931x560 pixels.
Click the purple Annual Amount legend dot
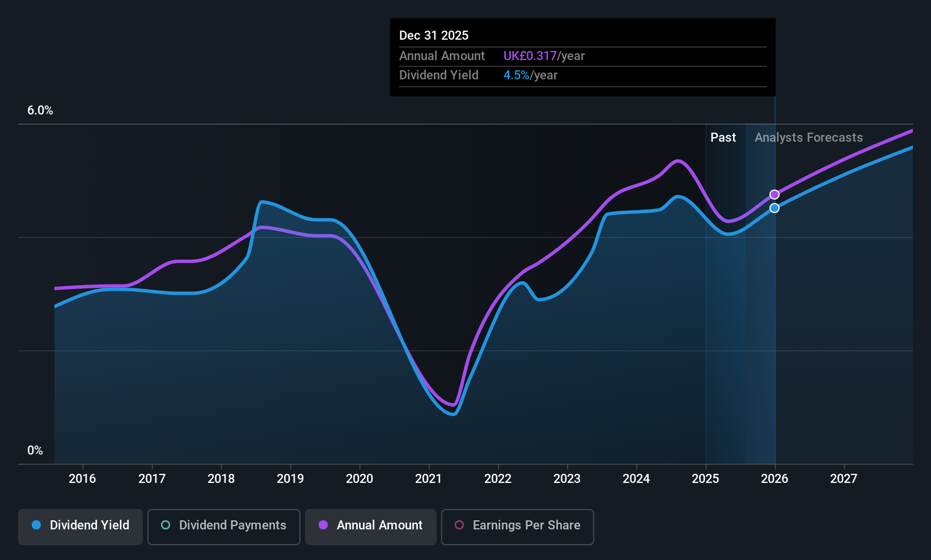click(323, 525)
